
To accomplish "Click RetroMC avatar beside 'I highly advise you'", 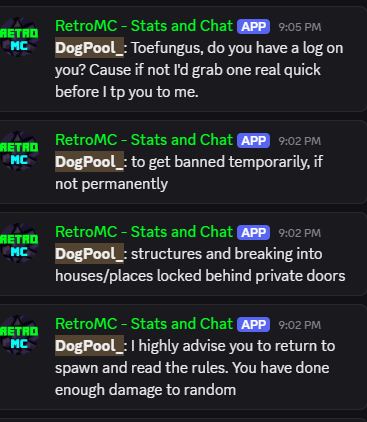I will [x=19, y=335].
